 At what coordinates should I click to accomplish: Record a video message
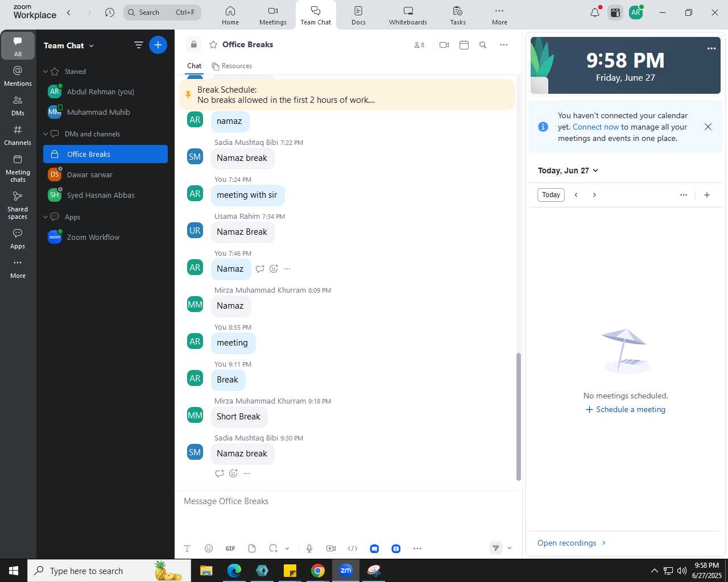point(331,548)
